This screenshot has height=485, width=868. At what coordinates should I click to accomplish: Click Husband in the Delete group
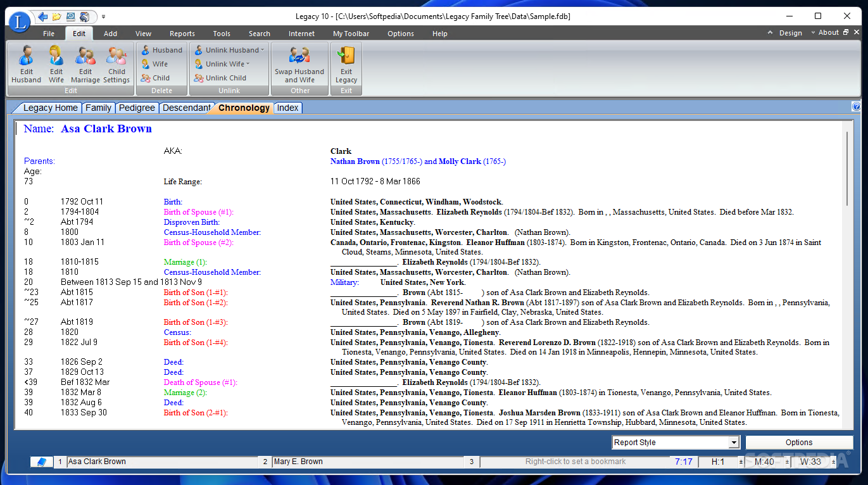pyautogui.click(x=161, y=50)
